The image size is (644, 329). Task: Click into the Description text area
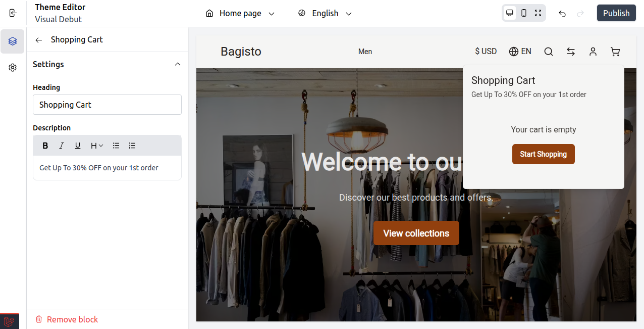tap(107, 168)
